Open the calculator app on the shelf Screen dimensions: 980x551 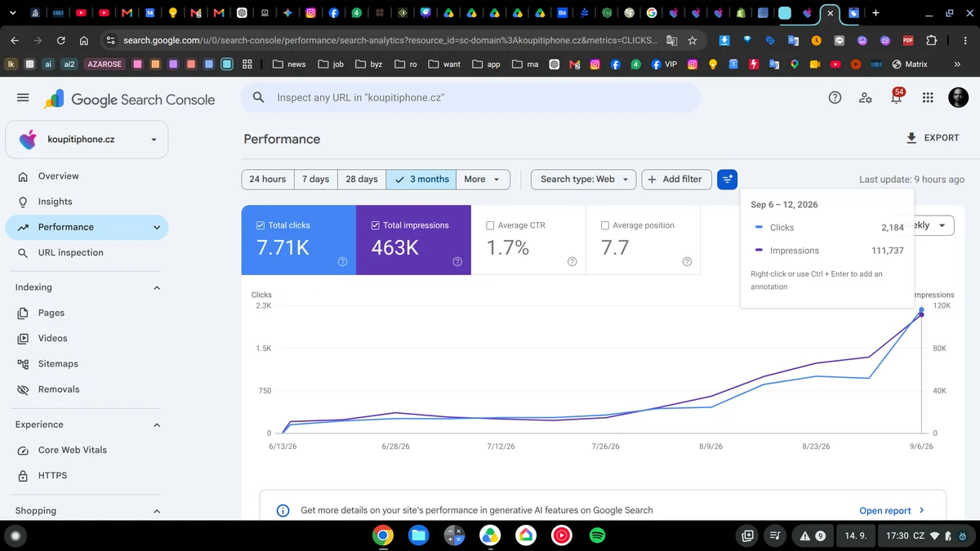454,535
